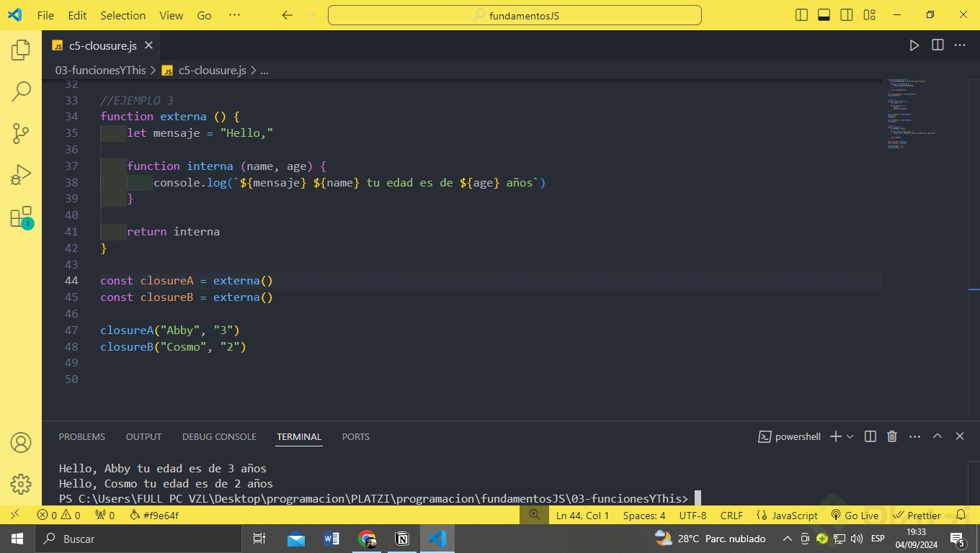Viewport: 980px width, 553px height.
Task: Open the Run and Debug view
Action: point(21,175)
